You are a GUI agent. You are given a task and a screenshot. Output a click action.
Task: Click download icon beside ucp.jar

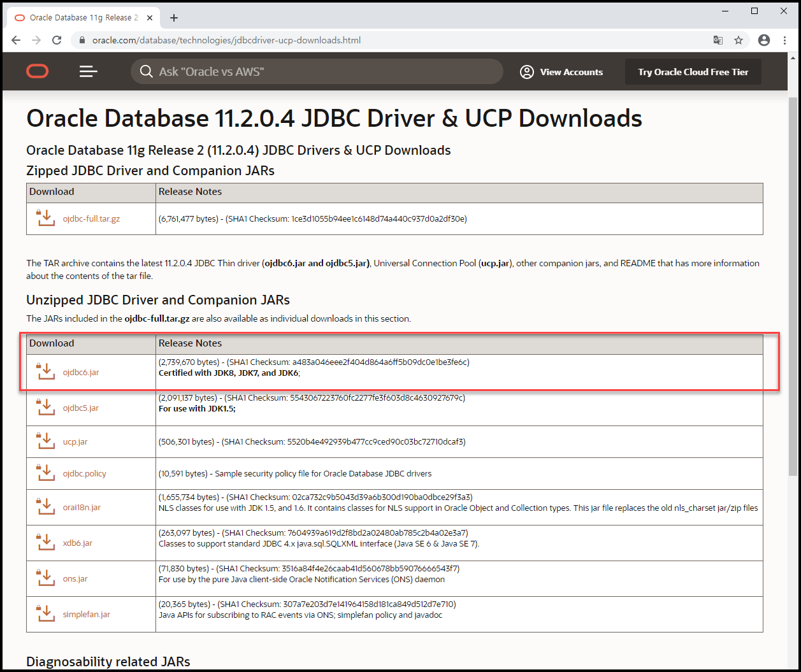tap(45, 441)
